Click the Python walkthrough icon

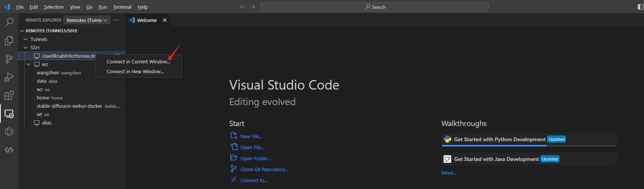click(x=447, y=139)
